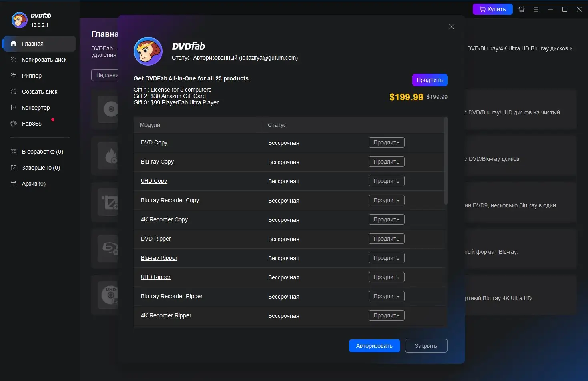
Task: Click the Fab365 sidebar icon
Action: (x=14, y=124)
